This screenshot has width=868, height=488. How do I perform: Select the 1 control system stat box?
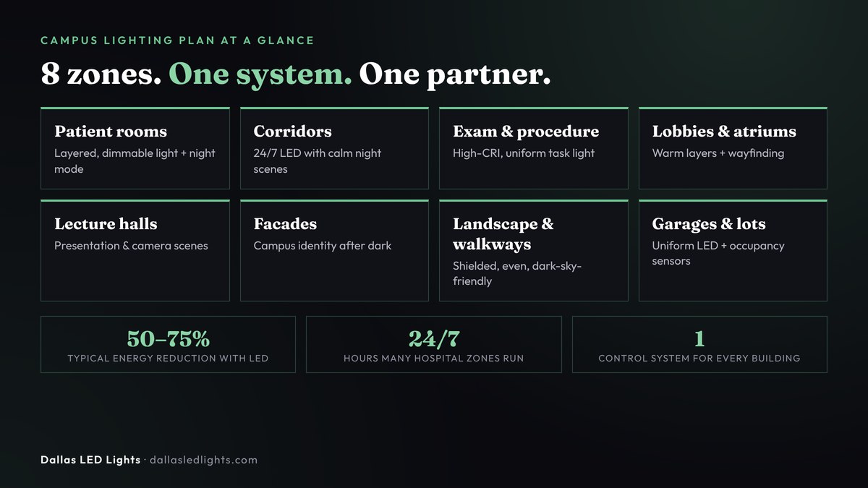tap(699, 344)
